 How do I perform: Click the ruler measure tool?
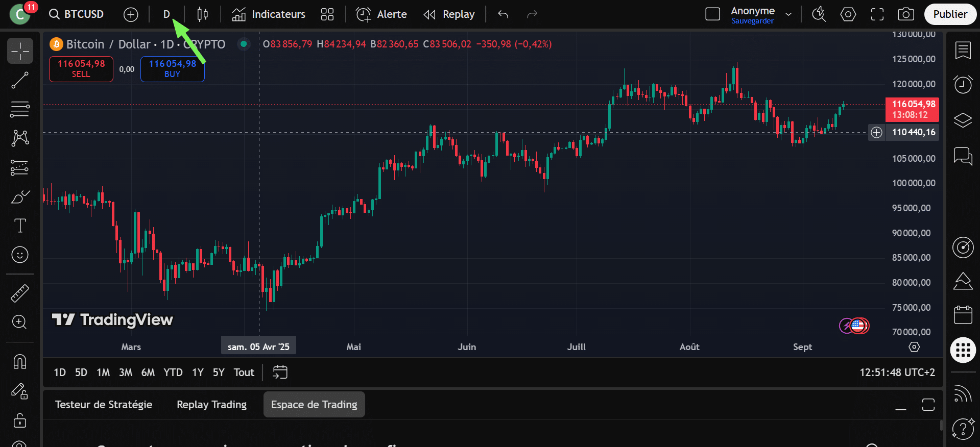(20, 293)
